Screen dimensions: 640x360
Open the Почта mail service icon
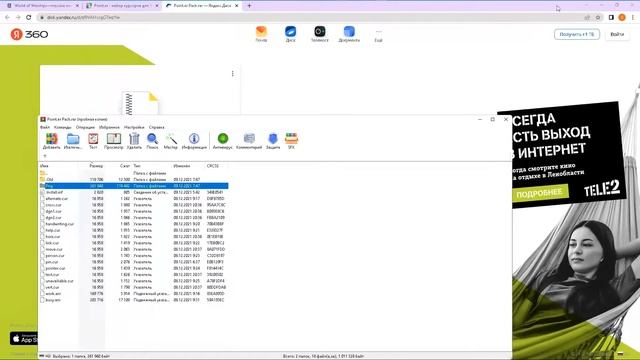(261, 34)
